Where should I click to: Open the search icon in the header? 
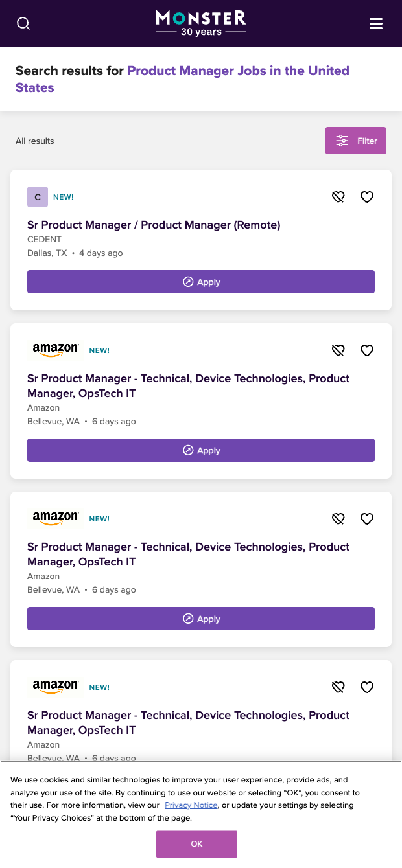pos(23,23)
